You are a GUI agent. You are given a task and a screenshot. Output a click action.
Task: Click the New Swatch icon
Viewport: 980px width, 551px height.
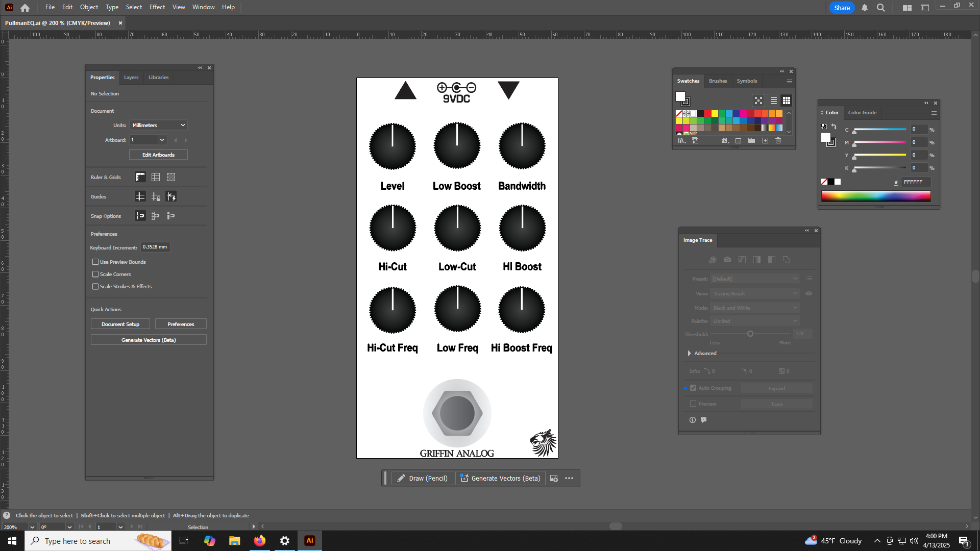tap(765, 140)
